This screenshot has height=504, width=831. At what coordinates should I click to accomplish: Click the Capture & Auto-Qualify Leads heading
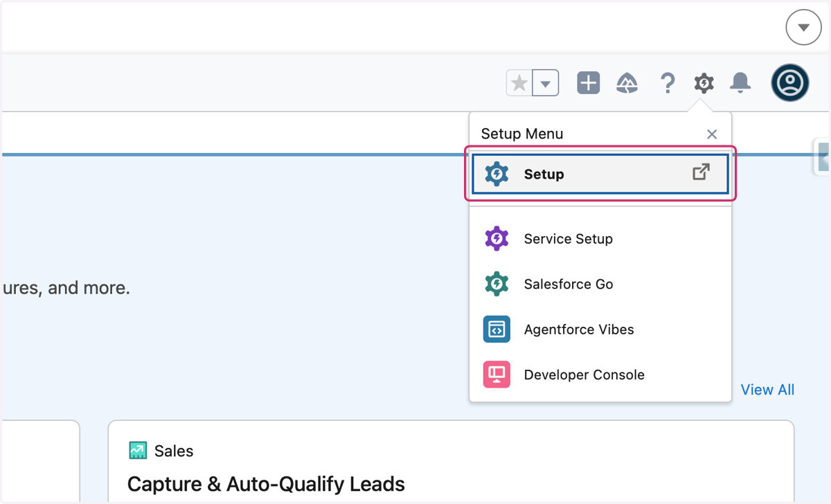266,483
